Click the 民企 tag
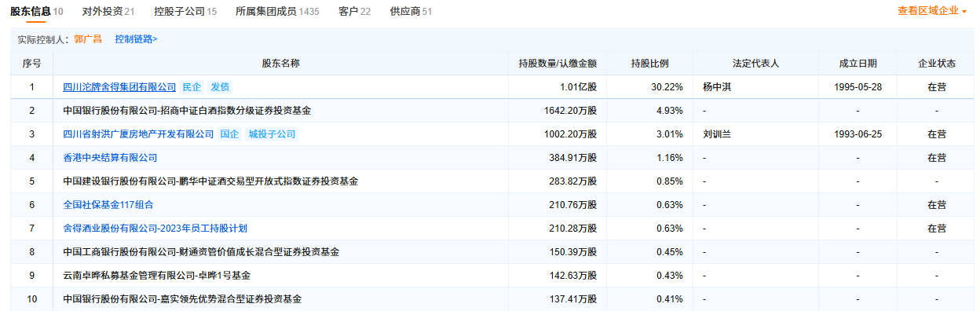This screenshot has height=311, width=980. tap(192, 87)
